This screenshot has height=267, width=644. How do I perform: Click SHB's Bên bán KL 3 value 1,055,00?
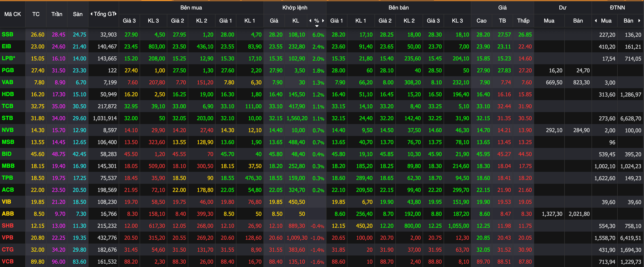pos(458,226)
